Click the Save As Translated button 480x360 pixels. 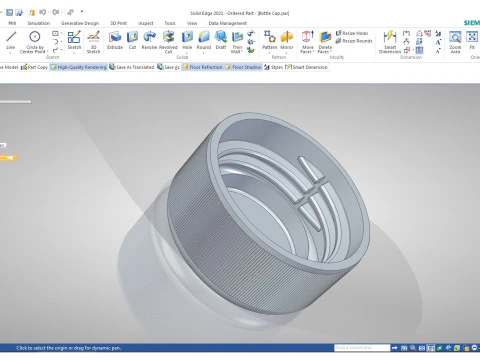coord(132,67)
